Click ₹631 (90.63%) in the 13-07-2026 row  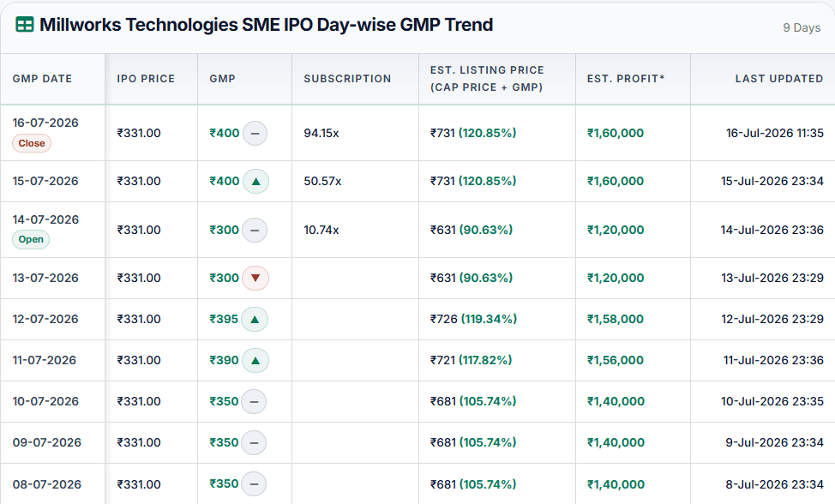tap(472, 278)
